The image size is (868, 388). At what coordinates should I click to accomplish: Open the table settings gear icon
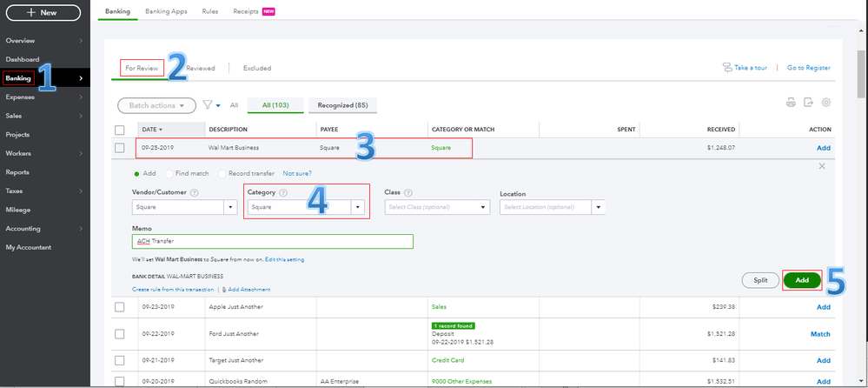pyautogui.click(x=826, y=103)
